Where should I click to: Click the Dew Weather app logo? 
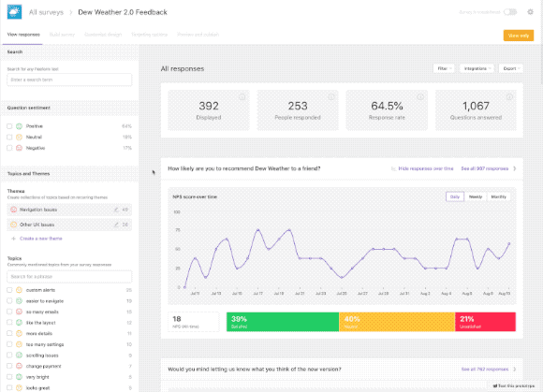(14, 12)
